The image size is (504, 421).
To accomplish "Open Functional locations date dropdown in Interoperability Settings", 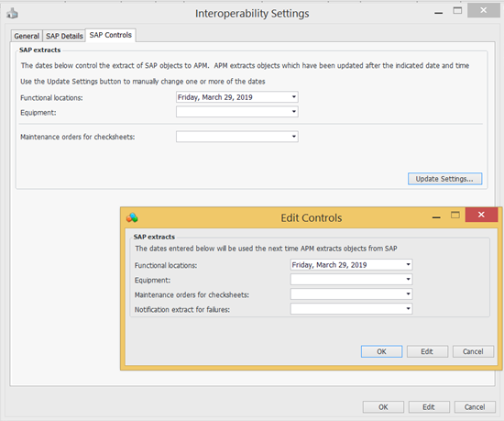I will point(294,97).
